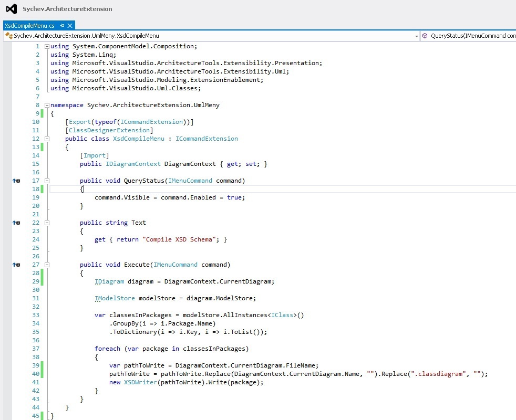Collapse the Sychev.ArchitectureExtension.UmlMeny namespace

point(46,105)
